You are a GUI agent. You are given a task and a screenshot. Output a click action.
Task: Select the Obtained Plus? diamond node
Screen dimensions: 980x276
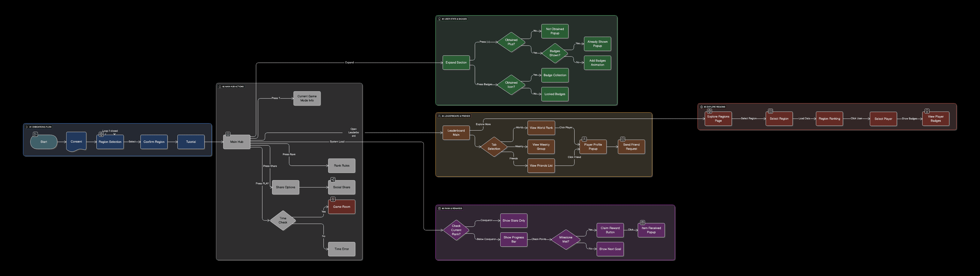click(511, 42)
